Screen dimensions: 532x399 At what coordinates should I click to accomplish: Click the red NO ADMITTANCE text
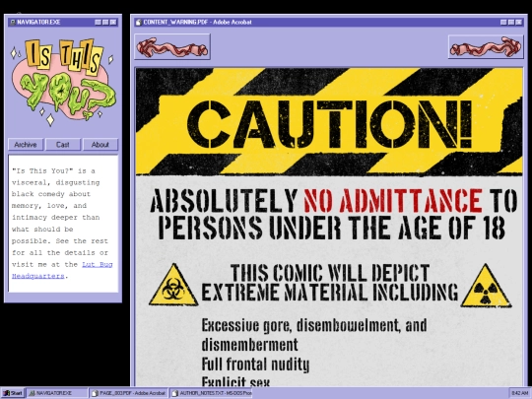click(x=392, y=201)
